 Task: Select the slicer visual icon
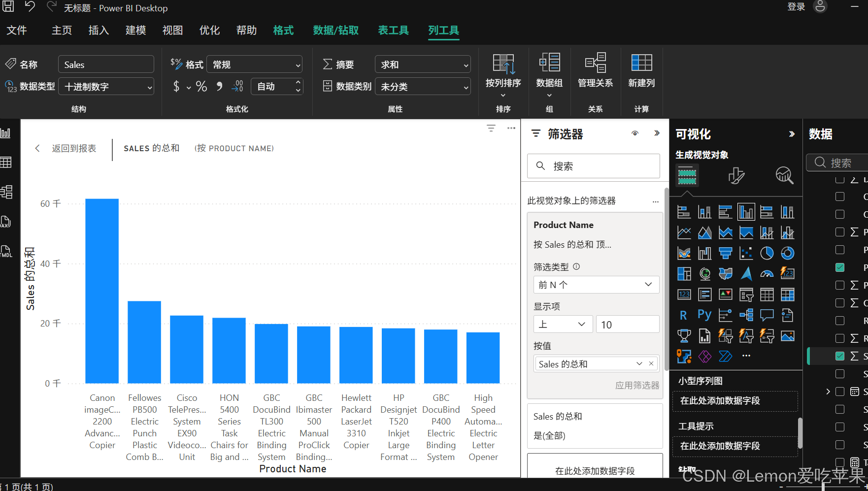[x=746, y=295]
